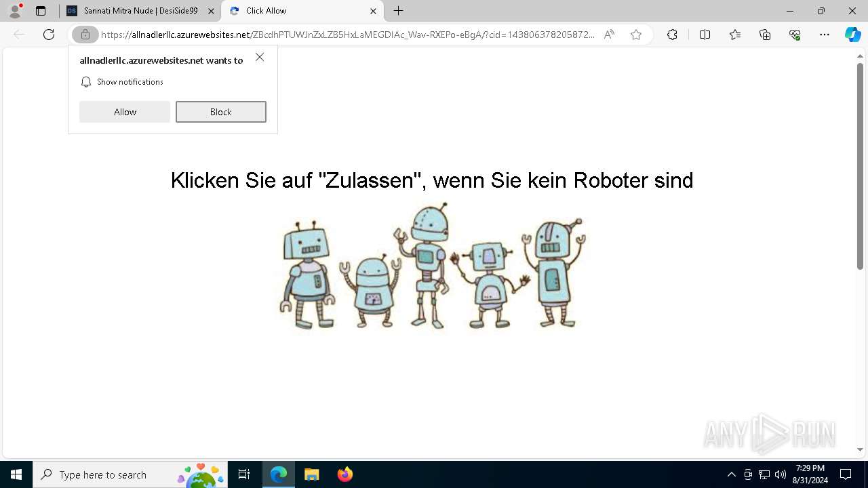Toggle split screen view
Viewport: 868px width, 488px height.
pyautogui.click(x=705, y=35)
